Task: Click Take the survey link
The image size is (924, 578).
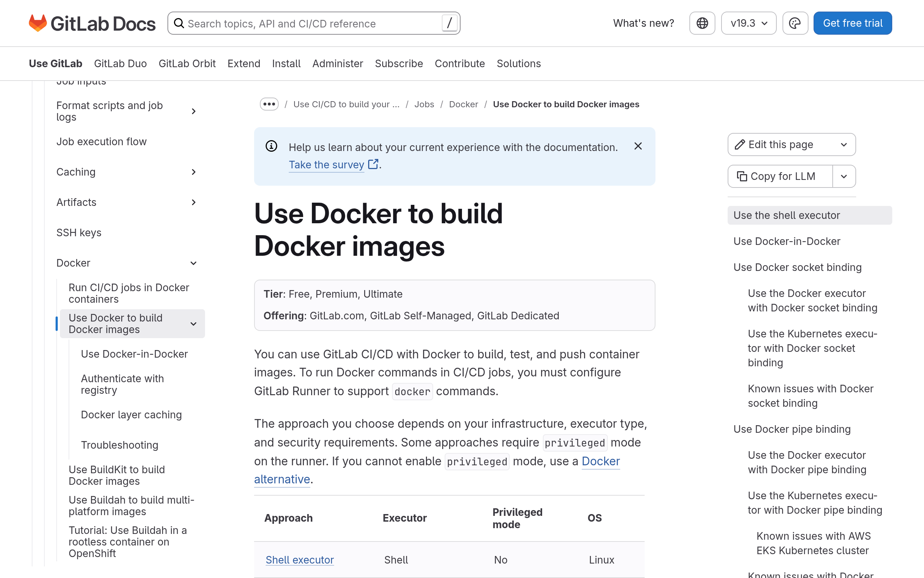Action: [x=326, y=165]
